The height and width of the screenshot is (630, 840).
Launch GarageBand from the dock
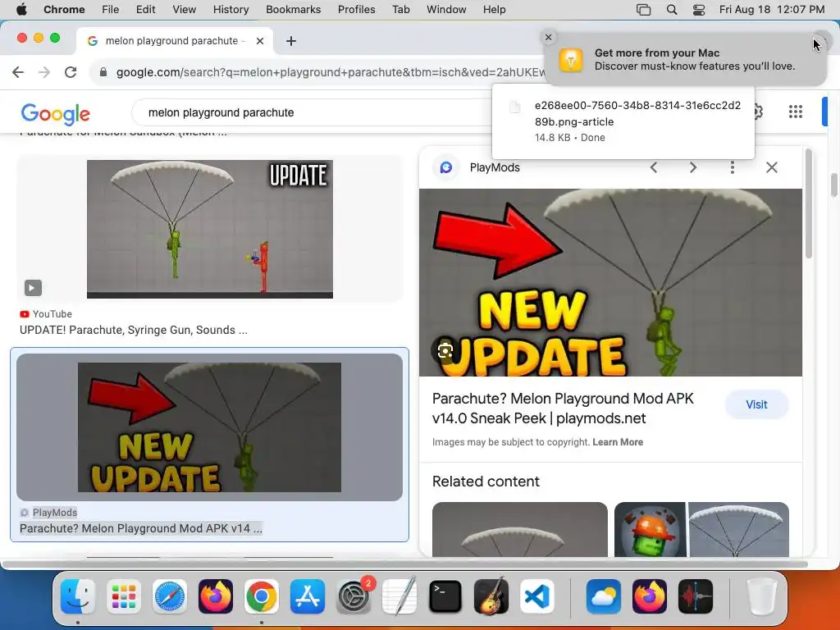coord(491,596)
